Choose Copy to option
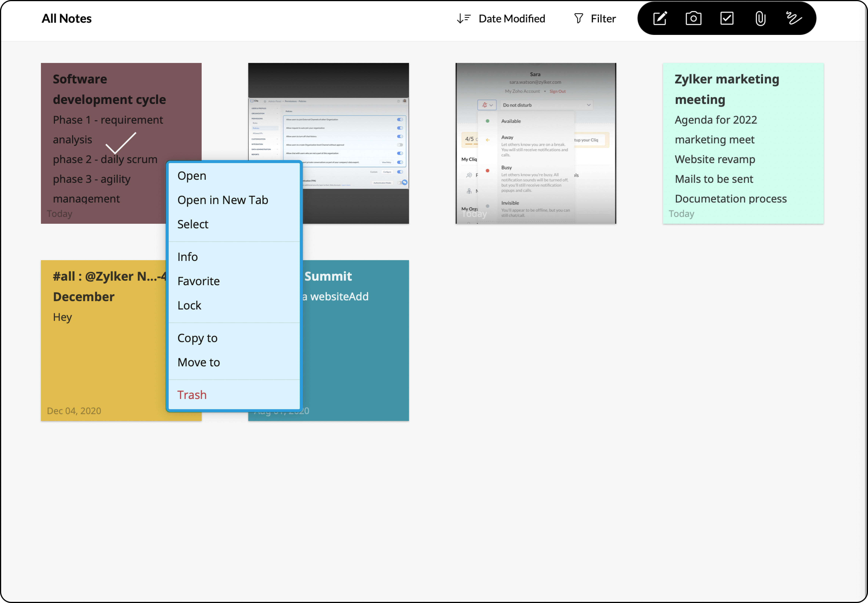Viewport: 868px width, 603px height. (197, 338)
